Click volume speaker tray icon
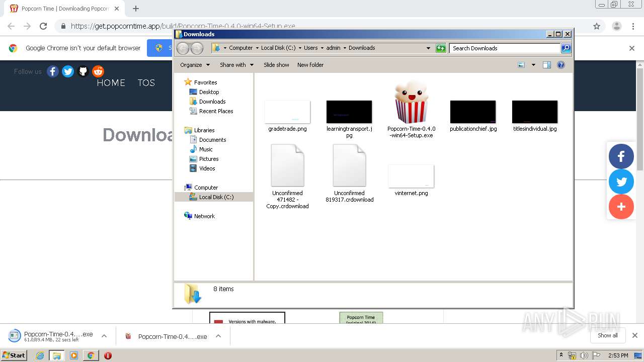 [584, 355]
